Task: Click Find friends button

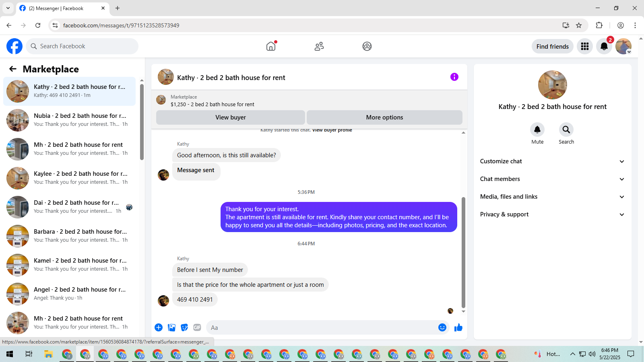Action: 552,46
